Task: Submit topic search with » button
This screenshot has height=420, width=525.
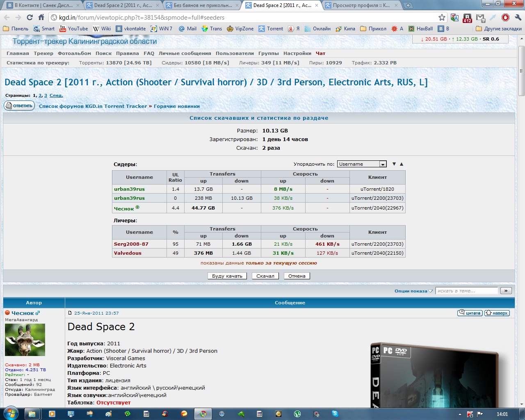Action: pyautogui.click(x=506, y=291)
